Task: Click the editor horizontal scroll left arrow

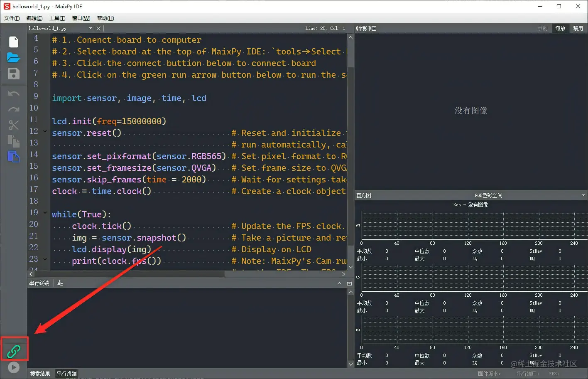Action: [x=31, y=274]
